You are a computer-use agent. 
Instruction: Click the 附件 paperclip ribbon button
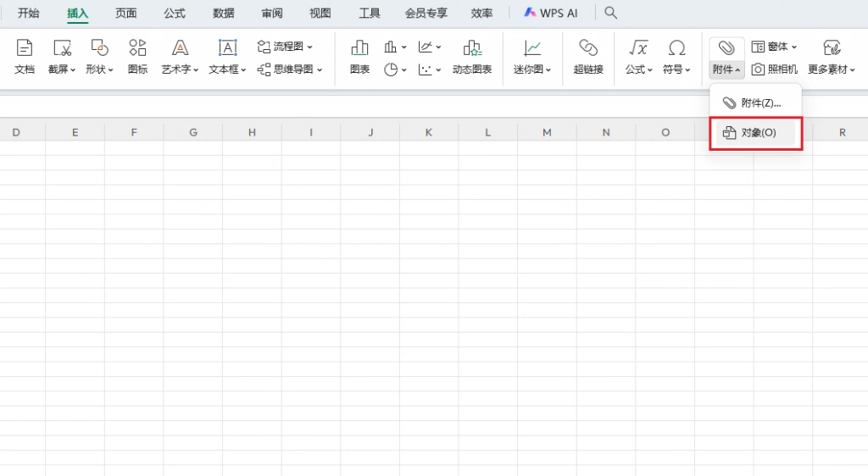click(726, 57)
